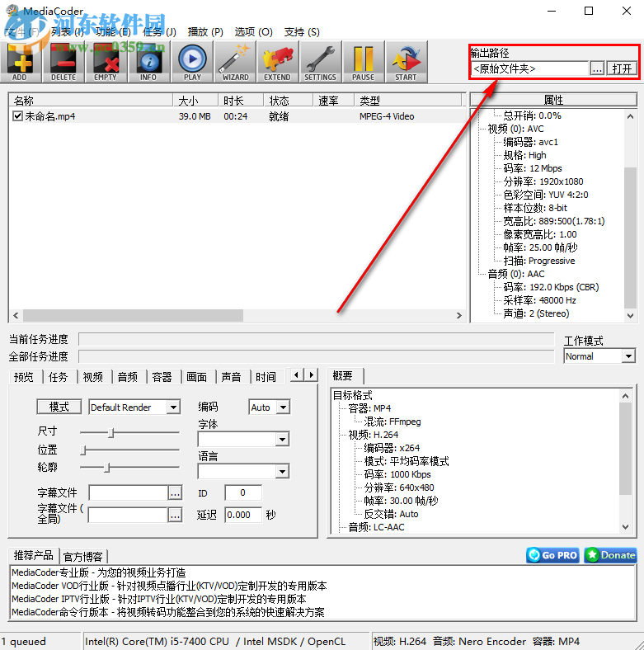Open the INFO toolbar icon
Viewport: 644px width, 650px height.
148,62
